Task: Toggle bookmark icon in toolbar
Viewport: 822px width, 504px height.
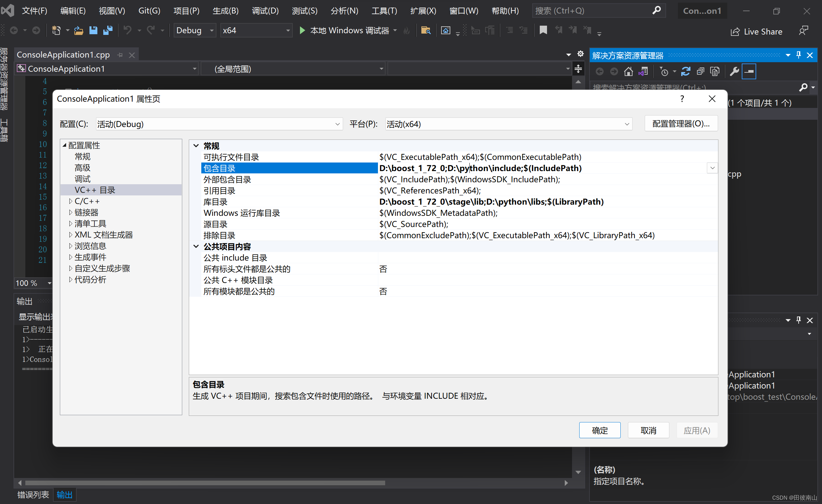Action: click(x=543, y=31)
